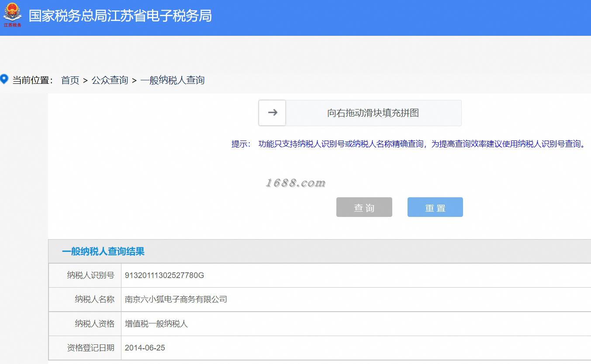Click the Jiangsu tax emblem logo

(x=12, y=15)
